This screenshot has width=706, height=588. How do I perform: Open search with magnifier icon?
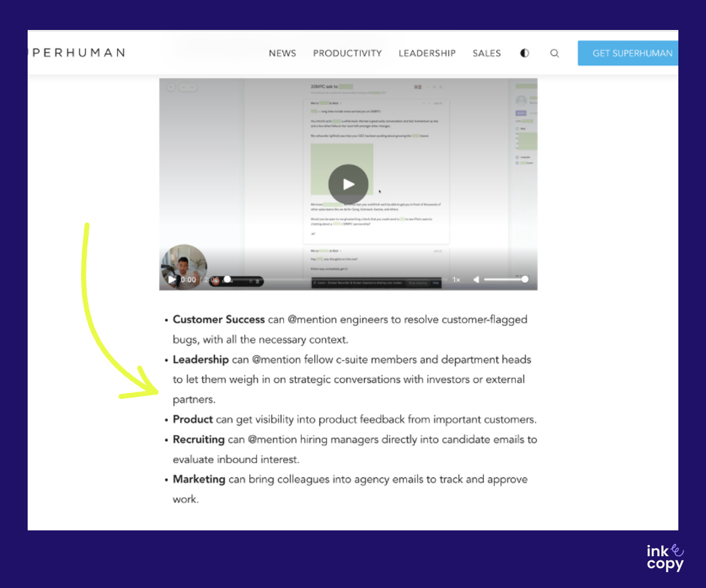[554, 53]
